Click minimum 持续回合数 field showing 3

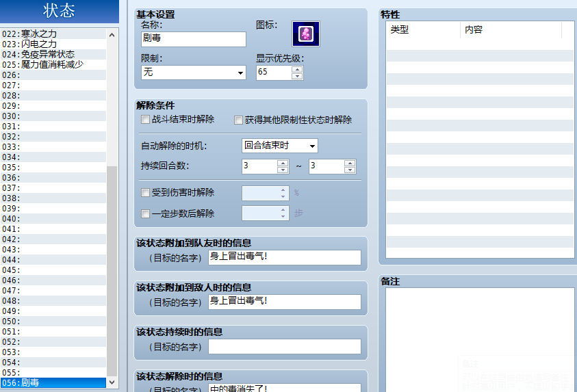click(259, 166)
